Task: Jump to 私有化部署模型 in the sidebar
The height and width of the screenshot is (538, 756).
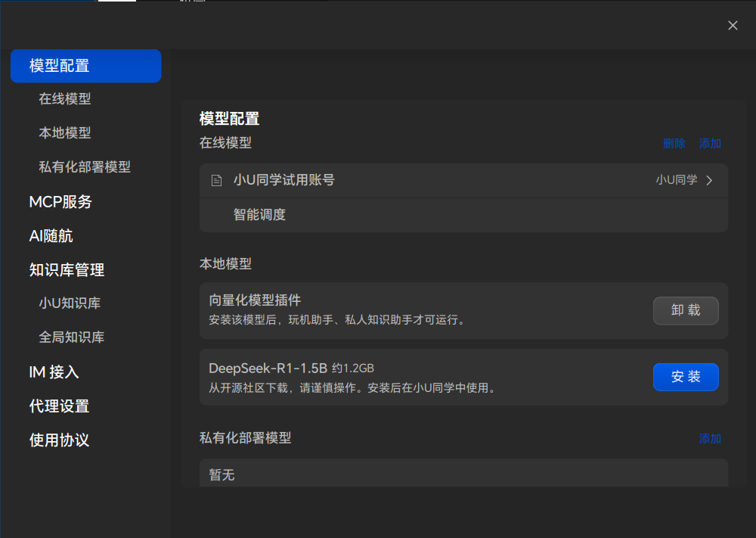Action: click(85, 167)
